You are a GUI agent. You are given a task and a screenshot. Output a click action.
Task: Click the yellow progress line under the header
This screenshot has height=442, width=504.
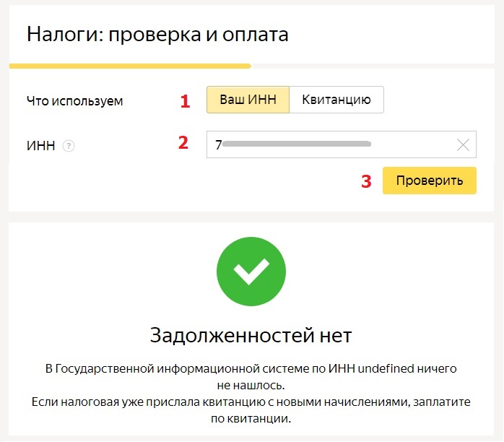tap(130, 66)
